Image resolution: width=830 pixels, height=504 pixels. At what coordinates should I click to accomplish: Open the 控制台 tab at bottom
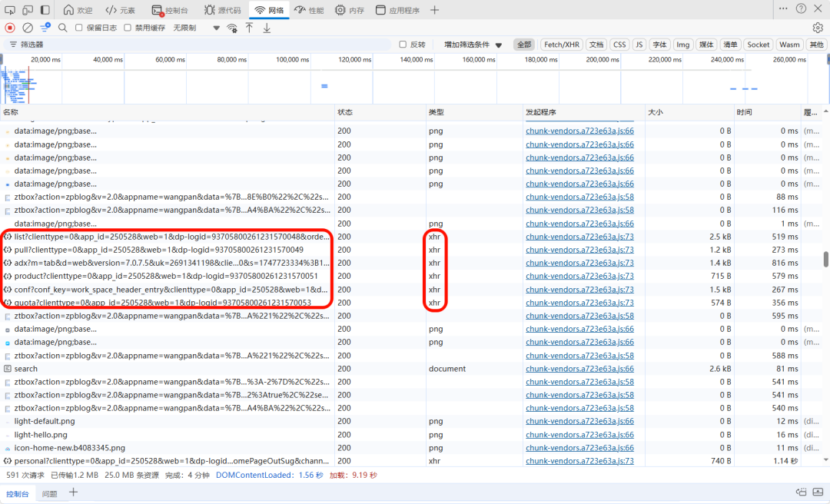[x=18, y=494]
